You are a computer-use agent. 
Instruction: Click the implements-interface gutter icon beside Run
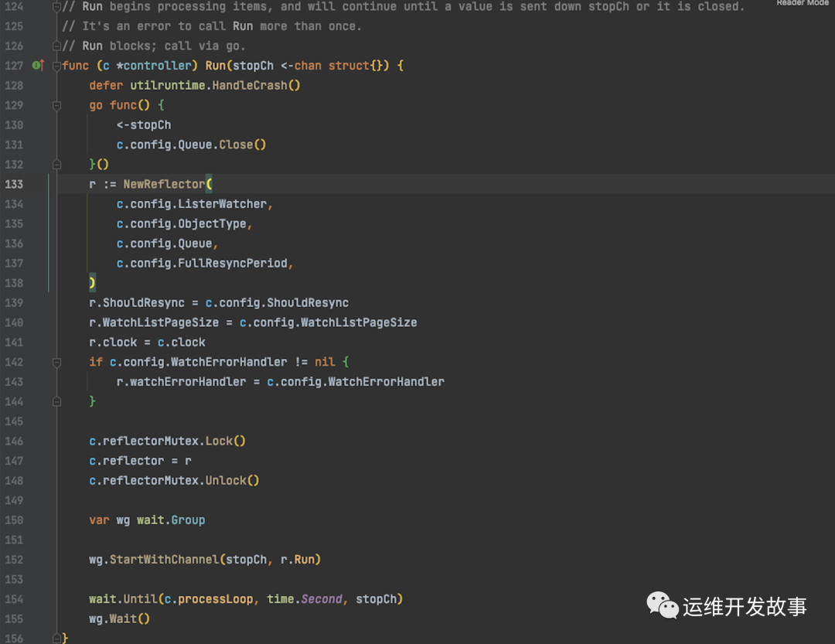pos(38,66)
